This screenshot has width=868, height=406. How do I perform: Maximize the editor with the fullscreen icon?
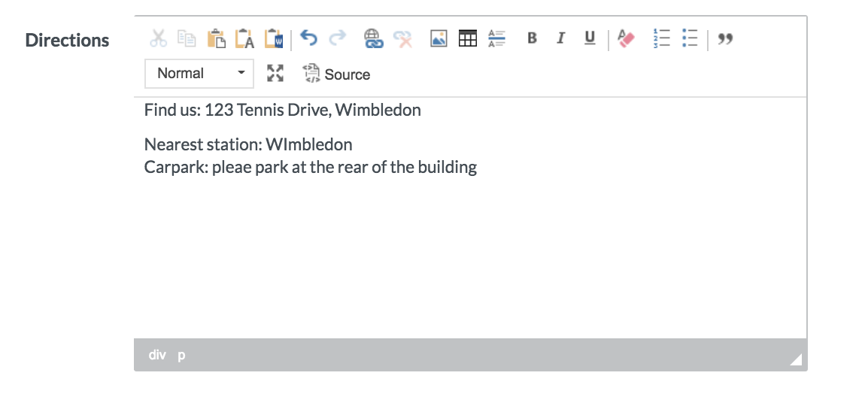pos(276,74)
